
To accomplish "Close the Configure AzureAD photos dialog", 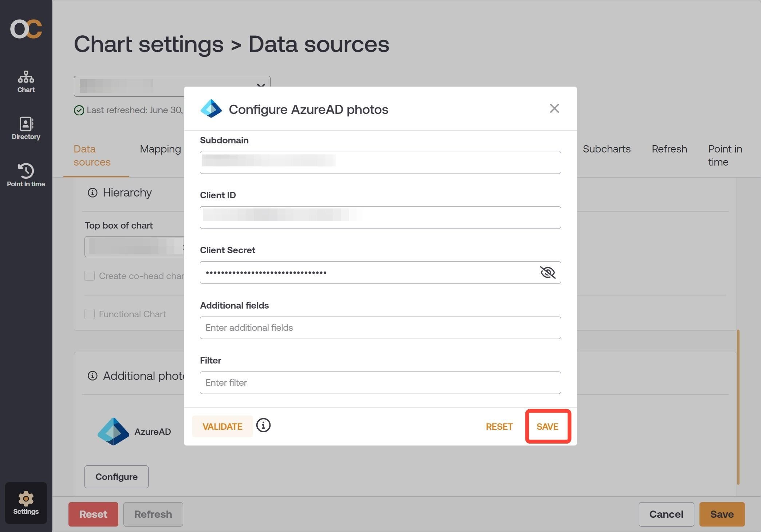I will pyautogui.click(x=554, y=108).
